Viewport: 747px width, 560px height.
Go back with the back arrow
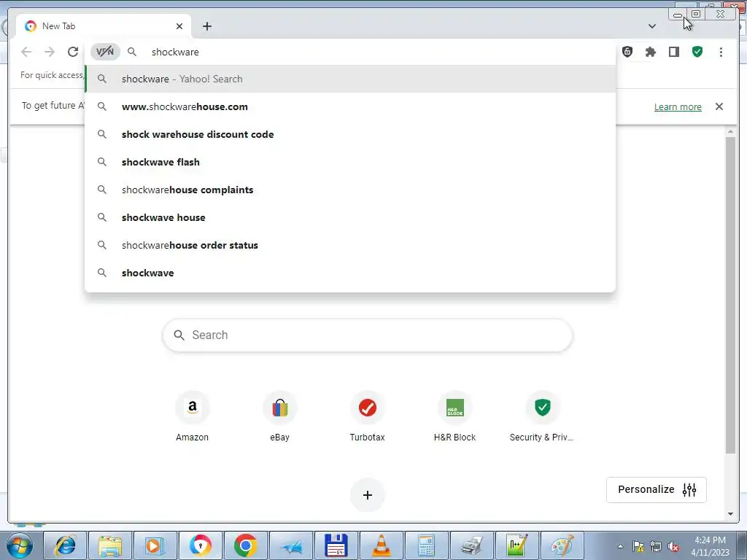(x=26, y=52)
